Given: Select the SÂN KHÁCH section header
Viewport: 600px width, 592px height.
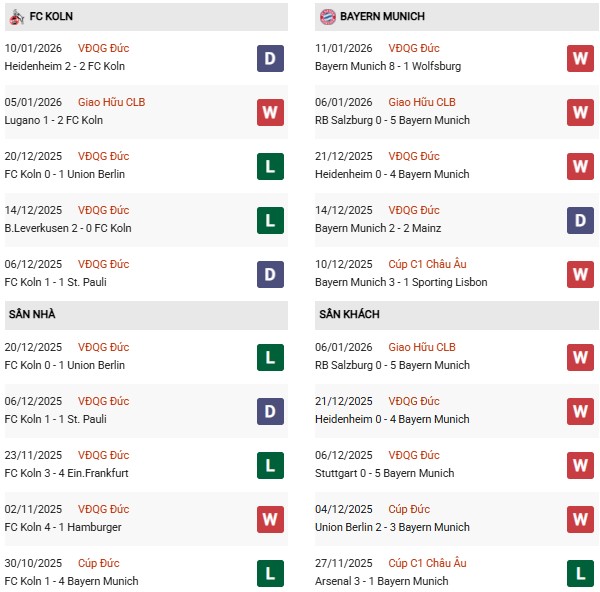Looking at the screenshot, I should 349,315.
